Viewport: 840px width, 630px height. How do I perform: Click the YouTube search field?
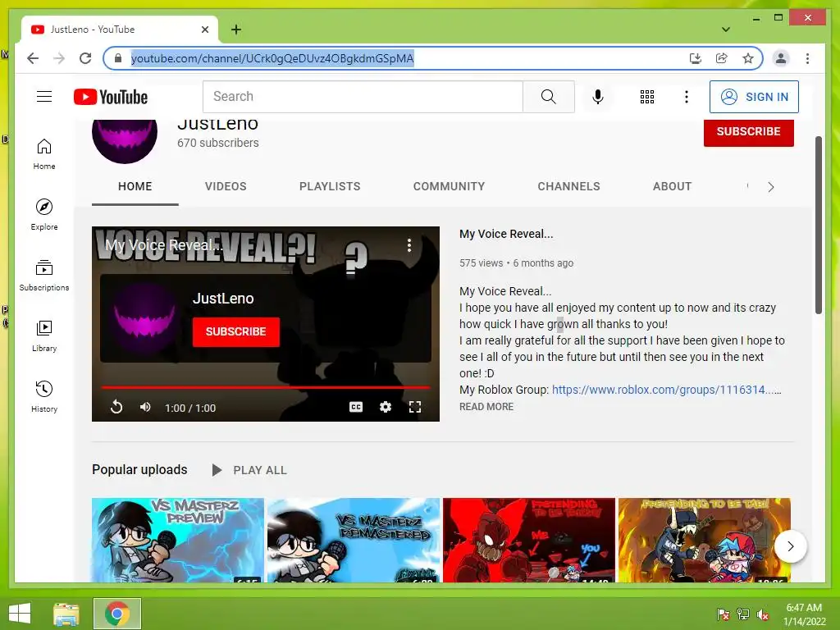coord(363,97)
